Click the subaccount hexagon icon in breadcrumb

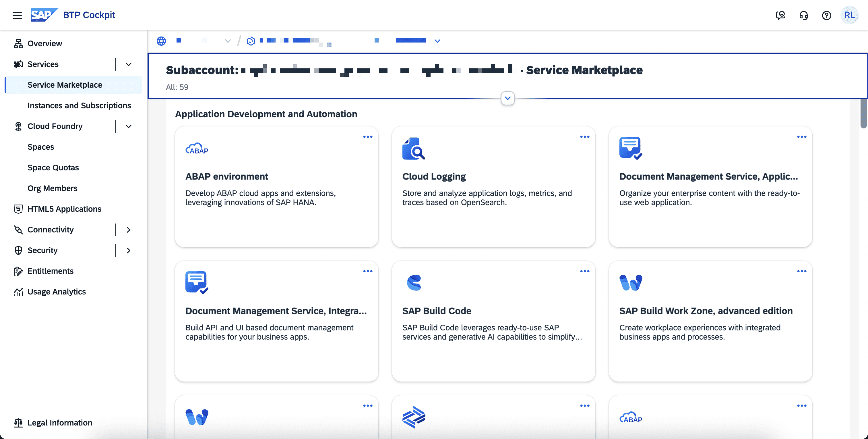click(251, 41)
